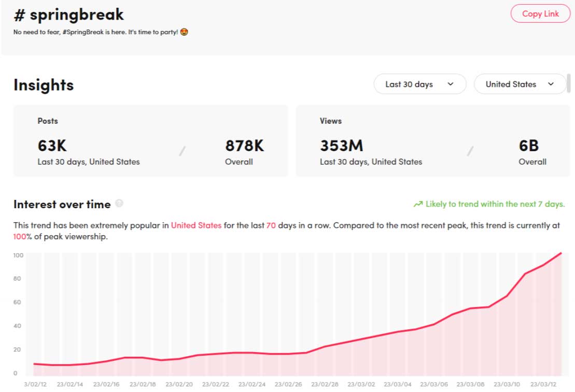Click the slash divider in the Posts card
Viewport: 575px width, 392px height.
(x=183, y=151)
